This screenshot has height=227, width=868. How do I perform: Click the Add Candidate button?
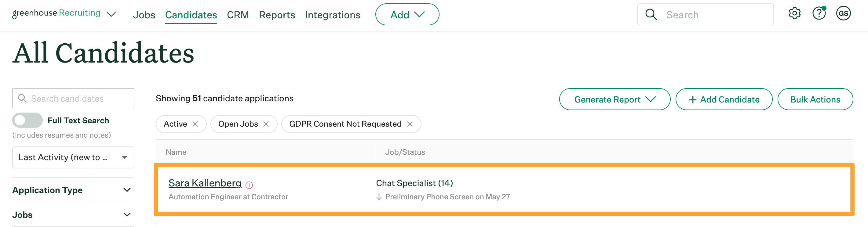click(724, 99)
